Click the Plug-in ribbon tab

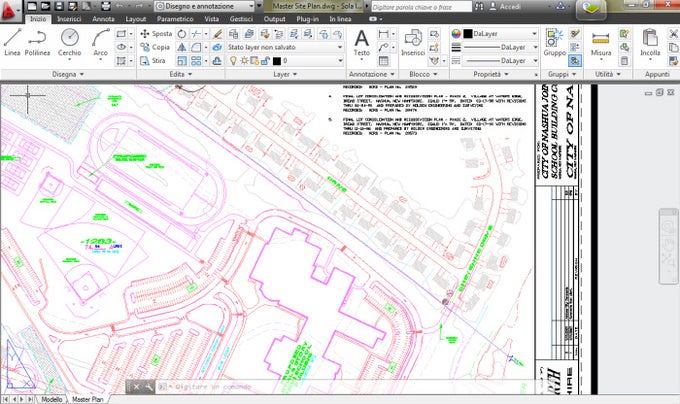[x=307, y=19]
